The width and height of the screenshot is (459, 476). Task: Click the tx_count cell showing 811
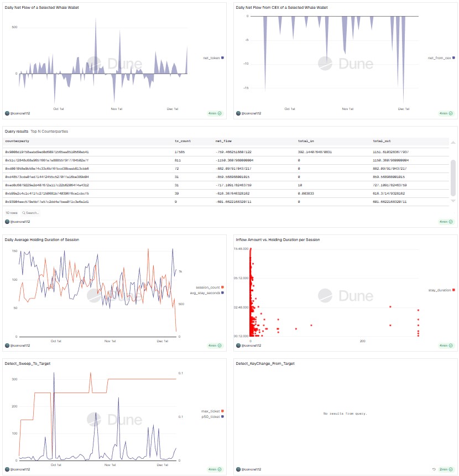178,160
